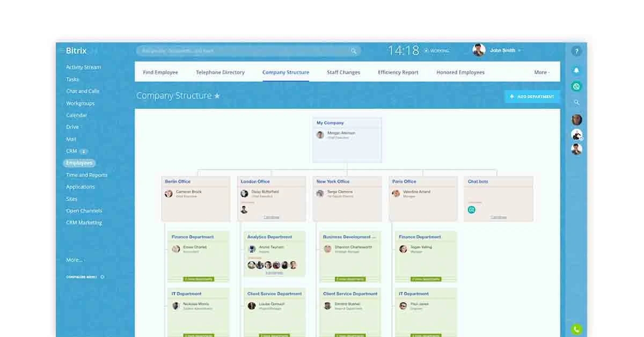Star the Company Structure page as favorite
This screenshot has height=337, width=644.
(217, 96)
